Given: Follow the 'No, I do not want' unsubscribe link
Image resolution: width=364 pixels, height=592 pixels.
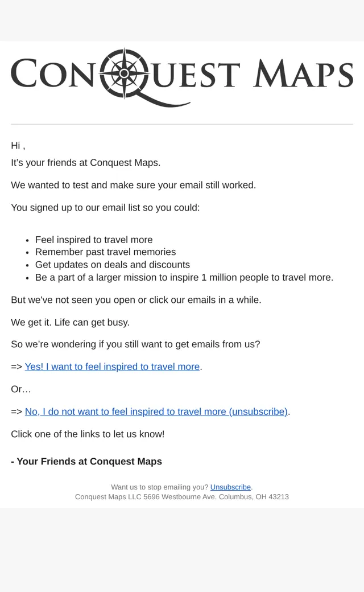Looking at the screenshot, I should tap(156, 412).
